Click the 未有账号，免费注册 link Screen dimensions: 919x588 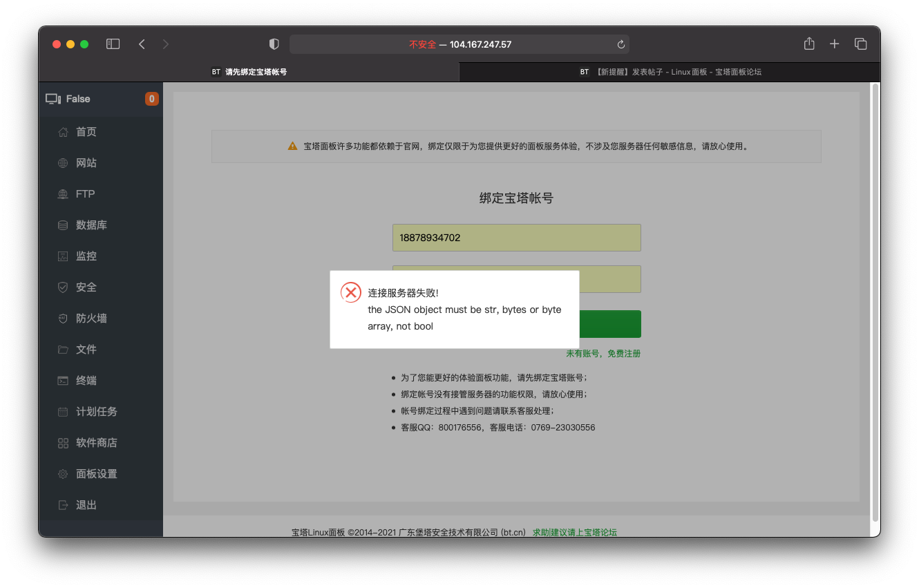pyautogui.click(x=603, y=354)
